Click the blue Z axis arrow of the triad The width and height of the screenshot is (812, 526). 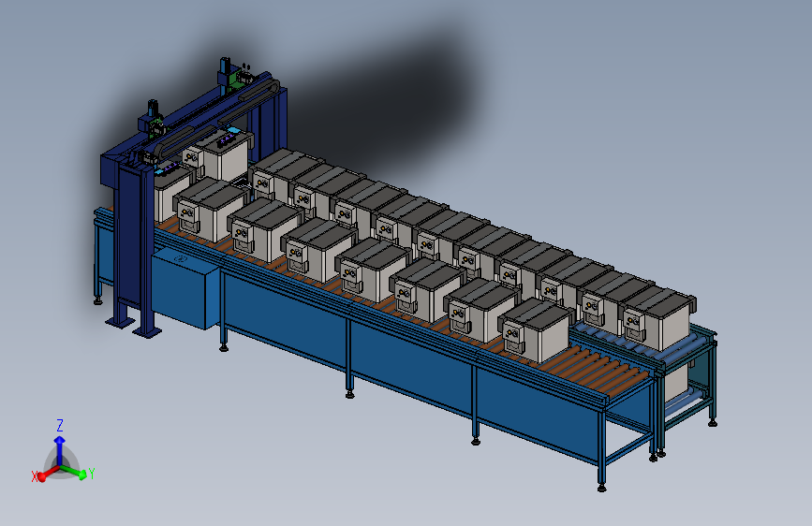pos(60,451)
